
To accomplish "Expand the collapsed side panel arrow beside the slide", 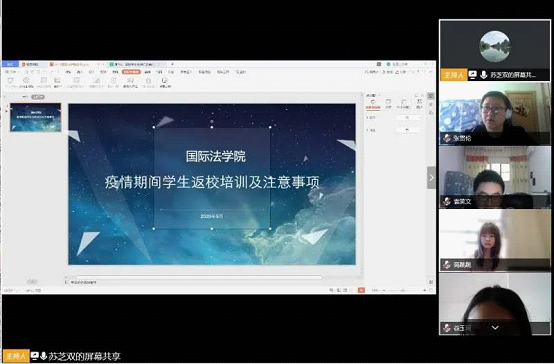I will tap(431, 178).
